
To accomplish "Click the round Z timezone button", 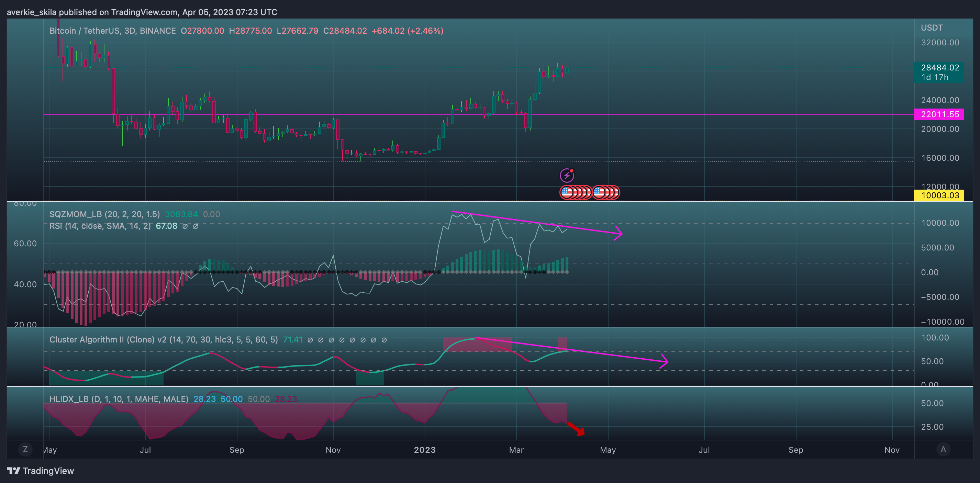I will [x=25, y=449].
